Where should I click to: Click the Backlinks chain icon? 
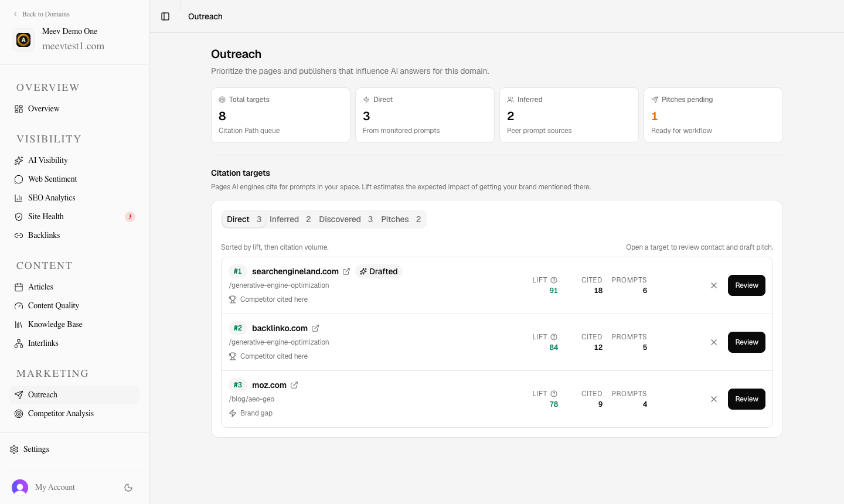[x=19, y=236]
